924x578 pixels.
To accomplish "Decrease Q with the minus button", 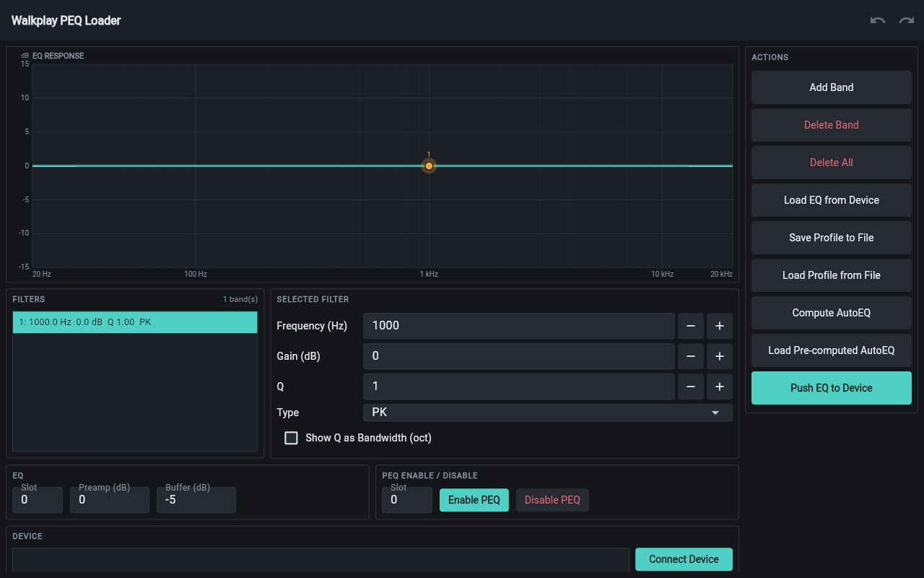I will coord(691,387).
